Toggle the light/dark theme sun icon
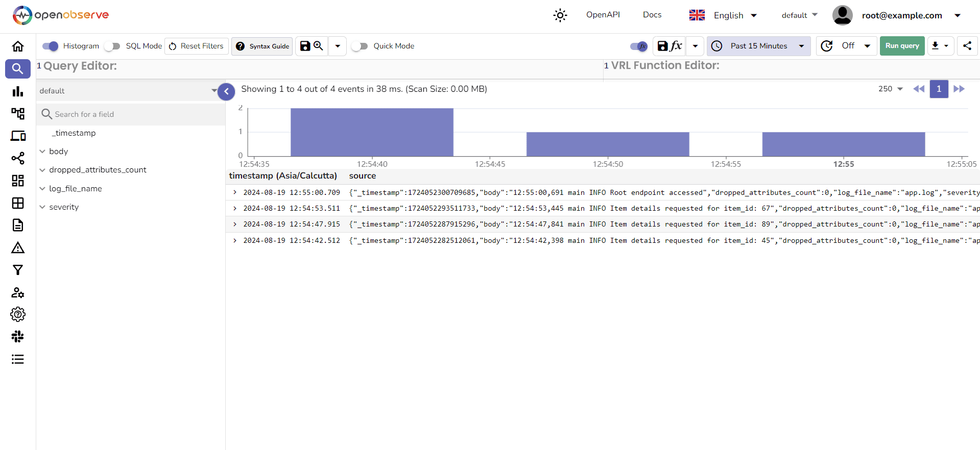The height and width of the screenshot is (450, 980). coord(560,15)
